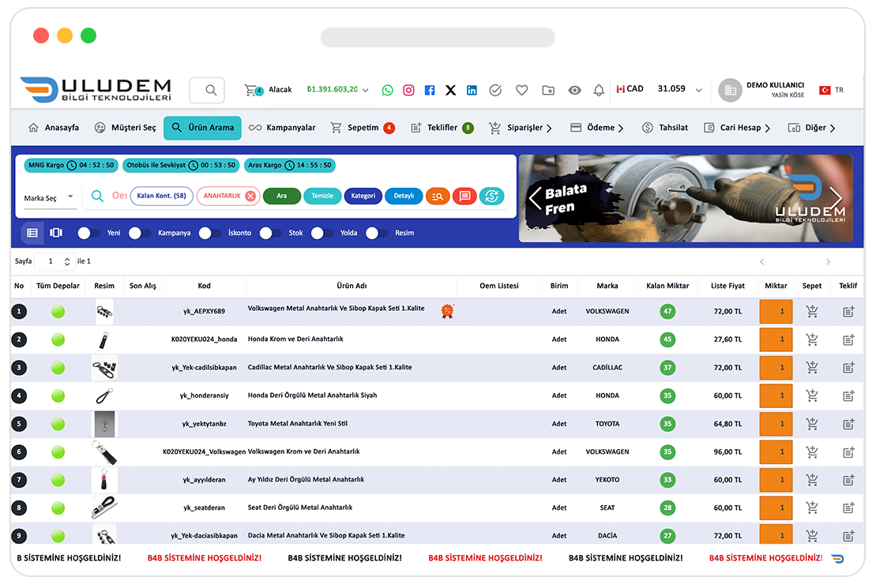Switch to carousel view layout icon
Screen dimensions: 876x588
tap(56, 232)
